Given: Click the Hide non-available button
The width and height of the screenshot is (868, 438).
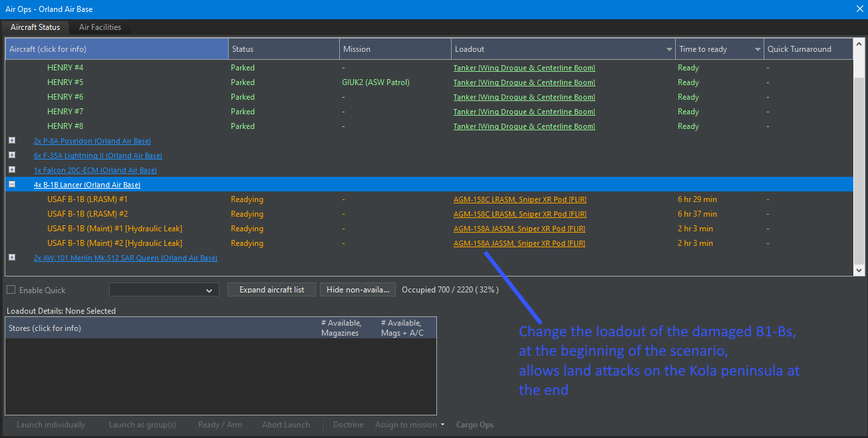Looking at the screenshot, I should [359, 290].
